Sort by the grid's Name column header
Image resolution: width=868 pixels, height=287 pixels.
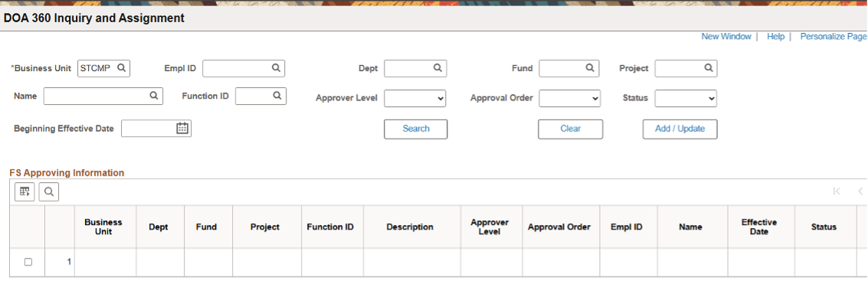[x=690, y=227]
